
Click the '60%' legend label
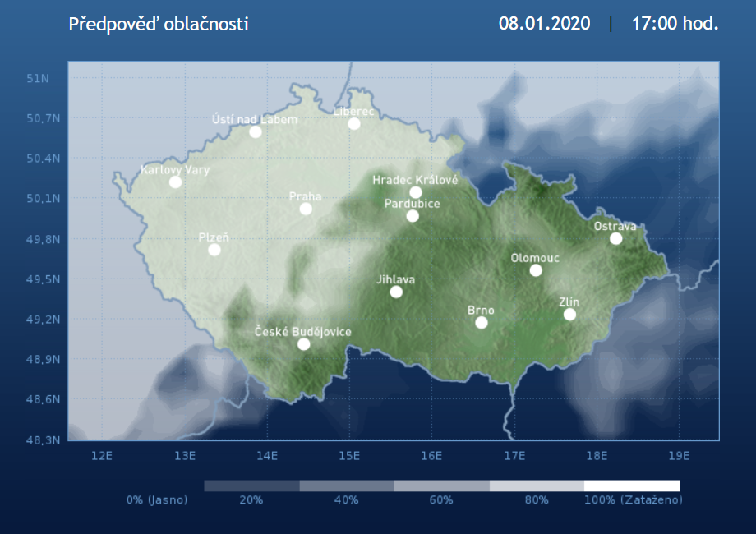pyautogui.click(x=441, y=499)
